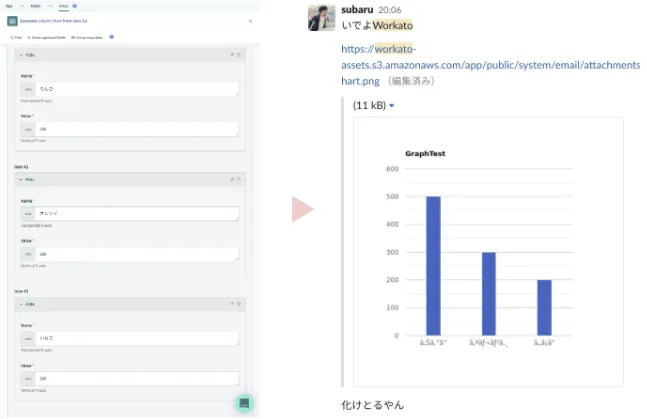Click the subaru username in Slack
Image resolution: width=647 pixels, height=419 pixels.
pyautogui.click(x=357, y=9)
